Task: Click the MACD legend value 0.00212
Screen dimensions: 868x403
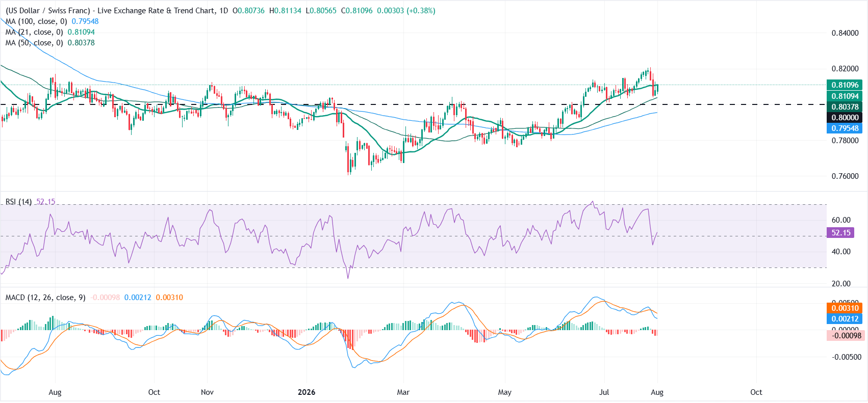Action: click(x=138, y=298)
